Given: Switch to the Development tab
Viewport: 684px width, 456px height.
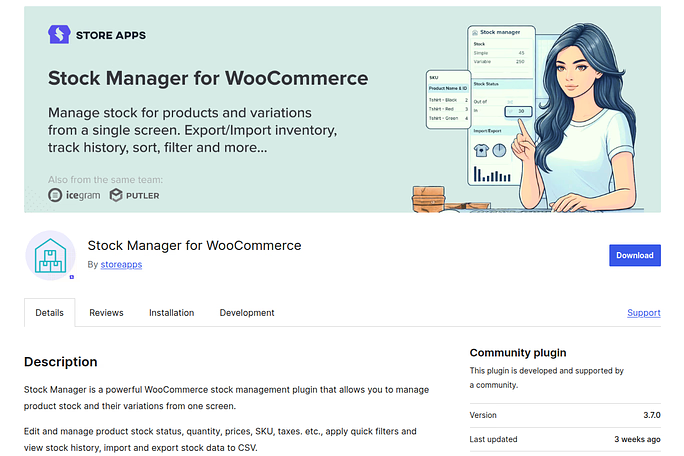Looking at the screenshot, I should click(247, 312).
